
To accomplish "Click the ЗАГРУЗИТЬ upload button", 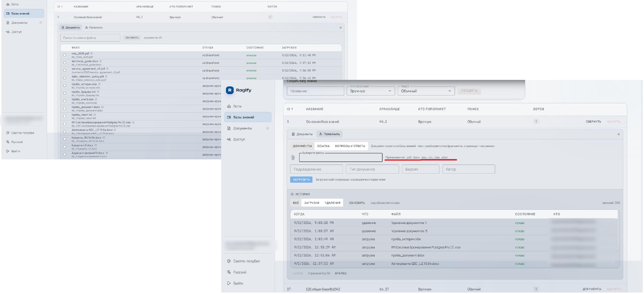I will click(301, 179).
